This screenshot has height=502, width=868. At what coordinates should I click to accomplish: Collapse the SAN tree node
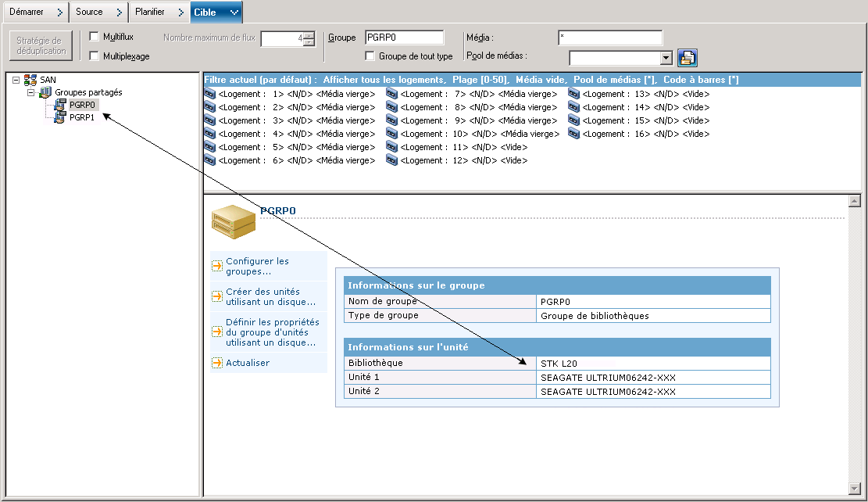click(x=16, y=80)
